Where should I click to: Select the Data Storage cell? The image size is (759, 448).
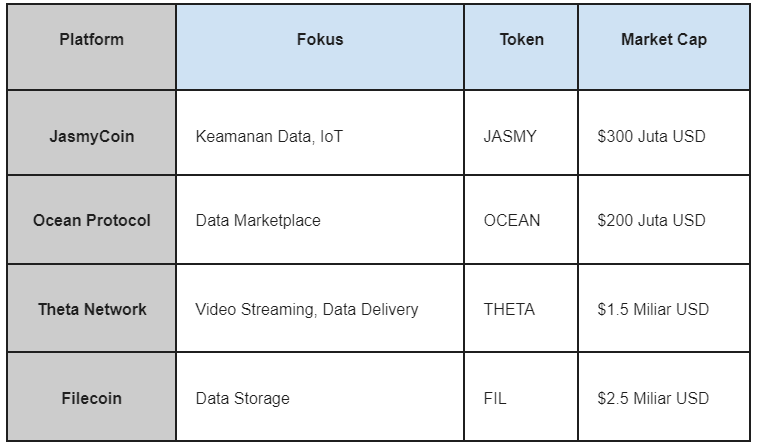point(320,397)
